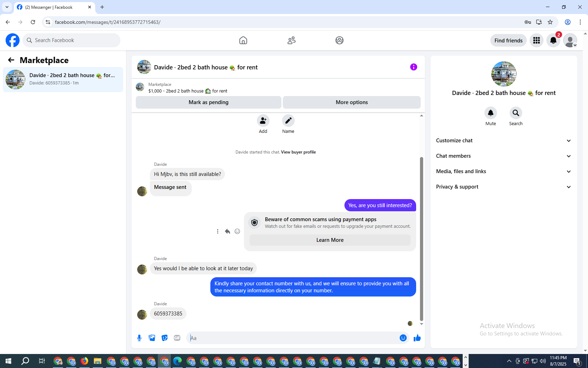Go back from Marketplace with the arrow
Screen dimensions: 588x368
pos(11,60)
